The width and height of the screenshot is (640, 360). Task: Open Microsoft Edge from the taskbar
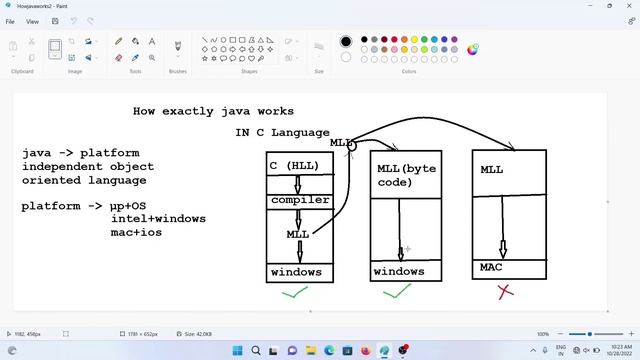[x=329, y=350]
